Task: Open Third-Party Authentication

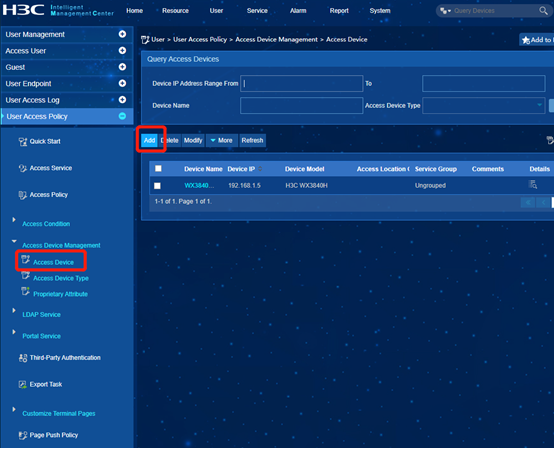Action: (x=59, y=358)
